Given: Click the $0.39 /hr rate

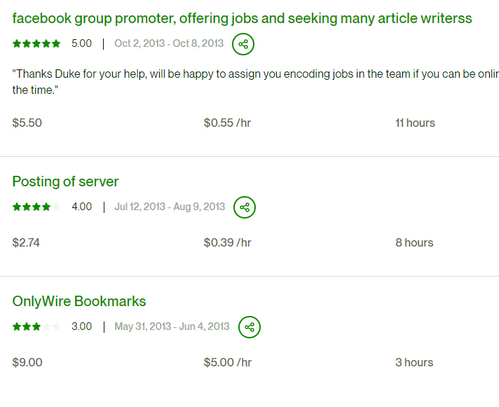Looking at the screenshot, I should coord(227,243).
